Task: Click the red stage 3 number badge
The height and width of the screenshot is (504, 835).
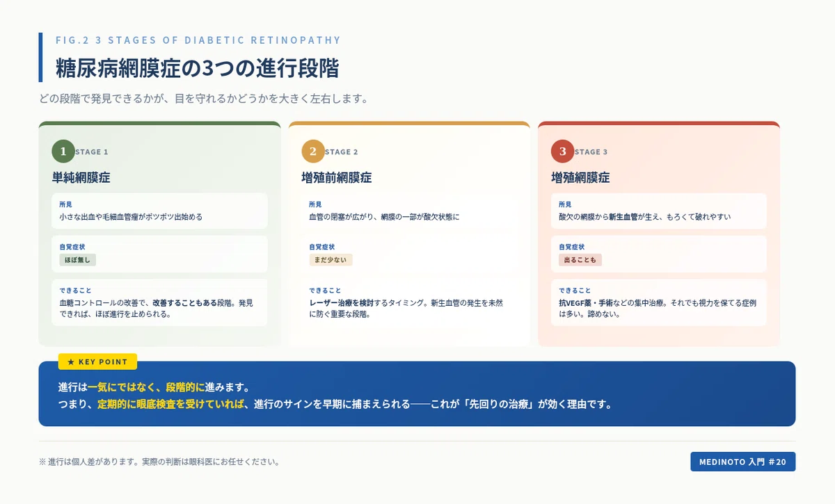Action: tap(563, 152)
